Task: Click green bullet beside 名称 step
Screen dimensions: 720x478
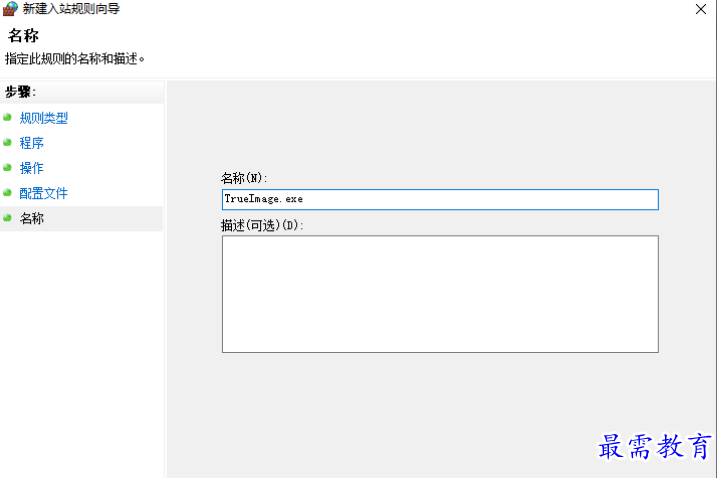Action: click(x=7, y=218)
